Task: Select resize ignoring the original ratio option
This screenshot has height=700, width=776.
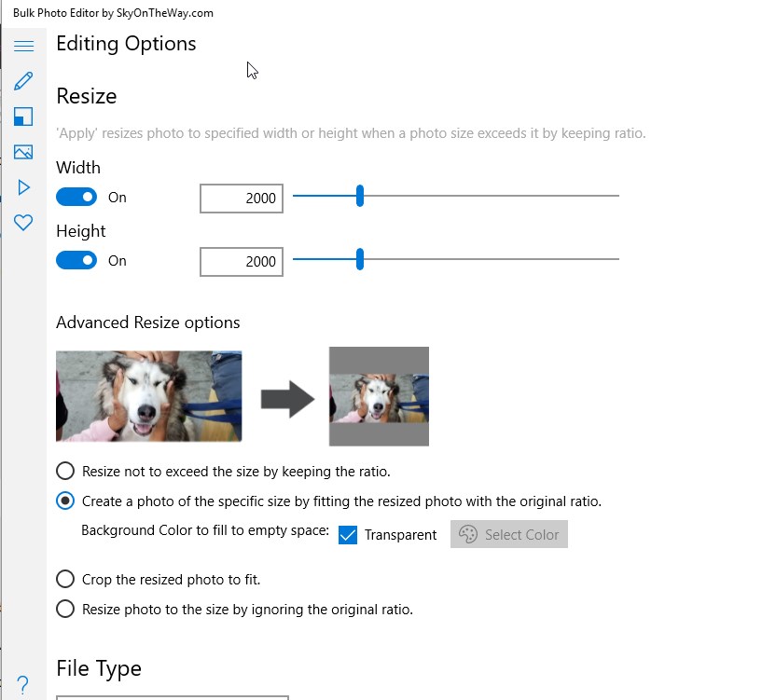Action: [65, 610]
